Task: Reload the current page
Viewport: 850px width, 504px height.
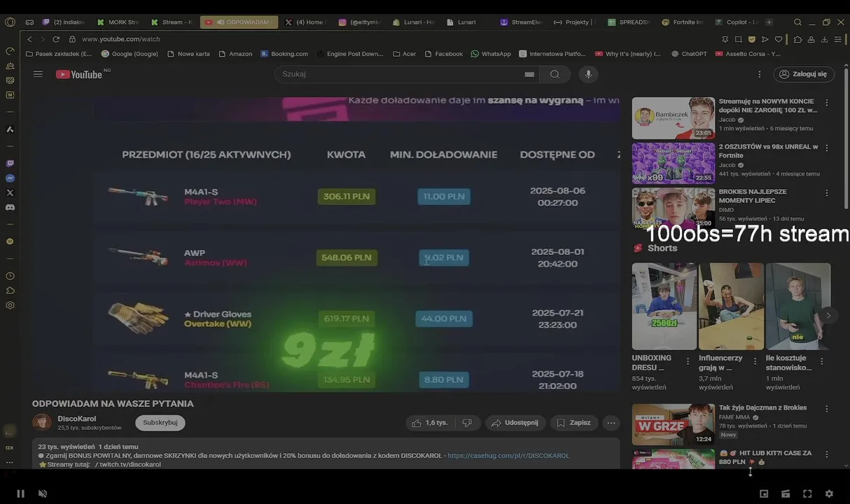Action: click(56, 39)
